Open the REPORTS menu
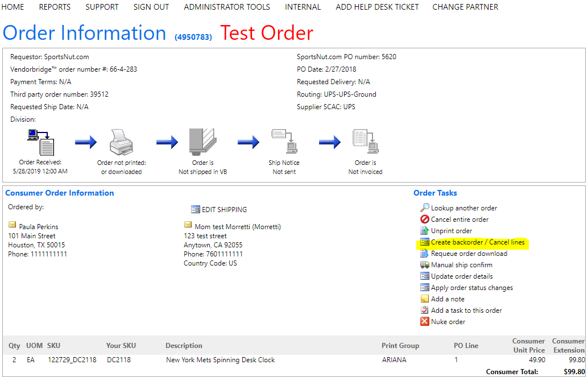The height and width of the screenshot is (377, 588). pos(55,7)
